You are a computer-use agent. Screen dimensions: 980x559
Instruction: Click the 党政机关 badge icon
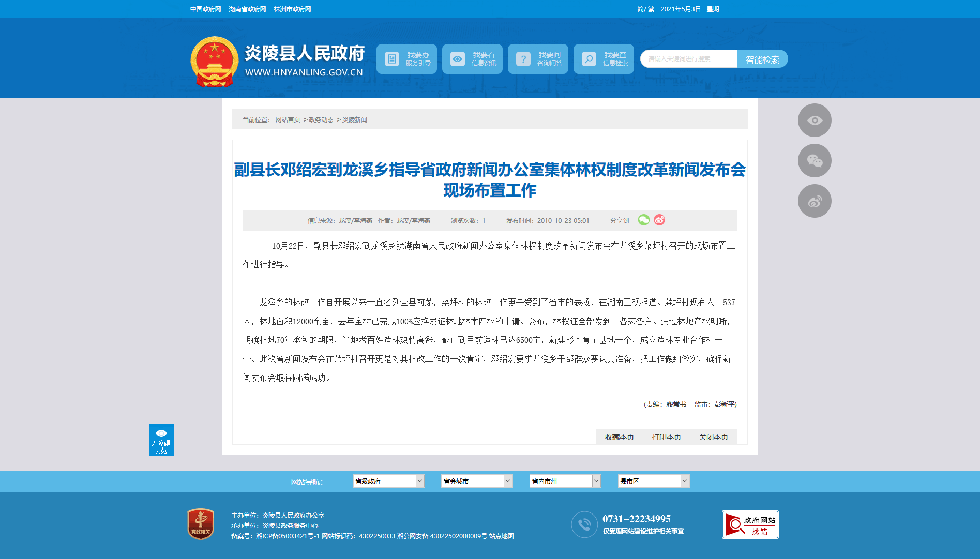201,524
